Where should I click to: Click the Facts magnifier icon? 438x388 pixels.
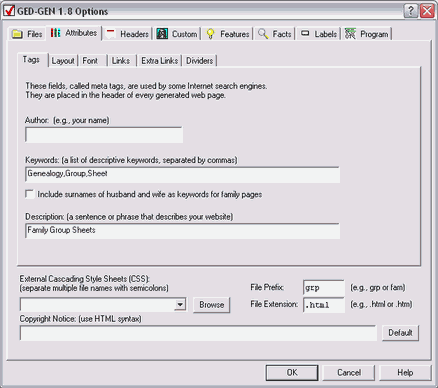click(263, 34)
